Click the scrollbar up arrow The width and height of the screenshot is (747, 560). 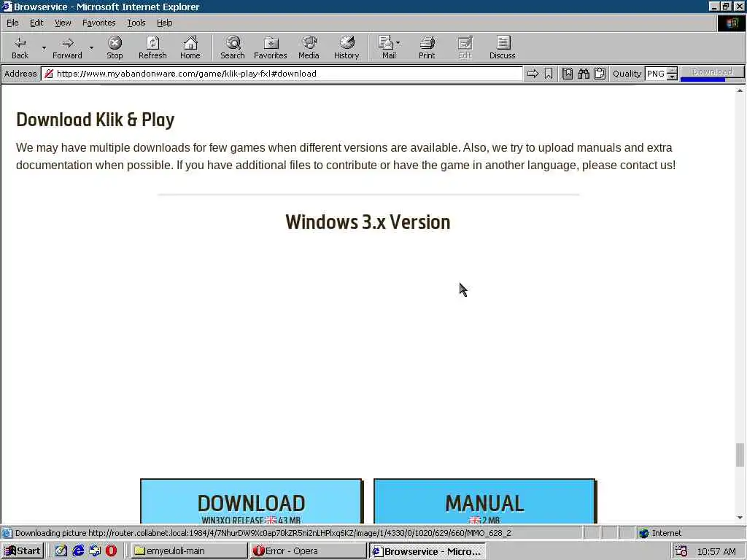[740, 90]
